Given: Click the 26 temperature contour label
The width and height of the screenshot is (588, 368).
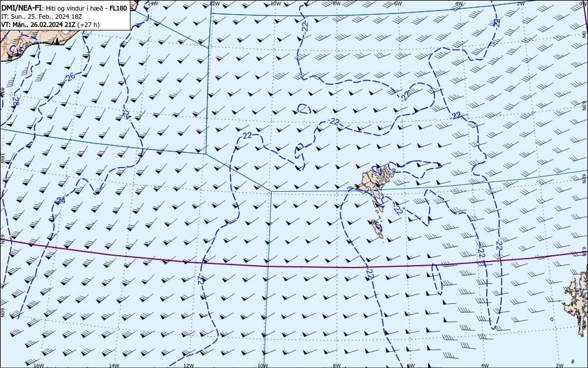Looking at the screenshot, I should point(70,77).
